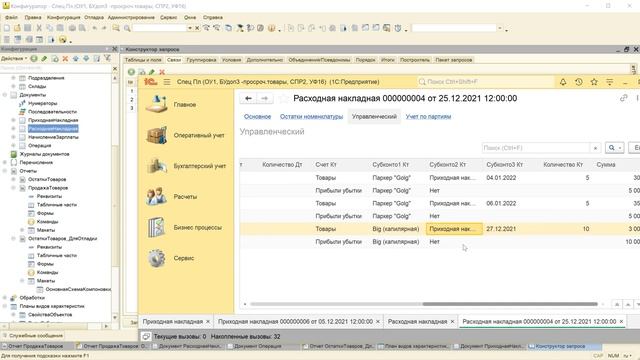The width and height of the screenshot is (640, 360).
Task: Click the horizontal scrollbar of the table
Action: coord(509,304)
